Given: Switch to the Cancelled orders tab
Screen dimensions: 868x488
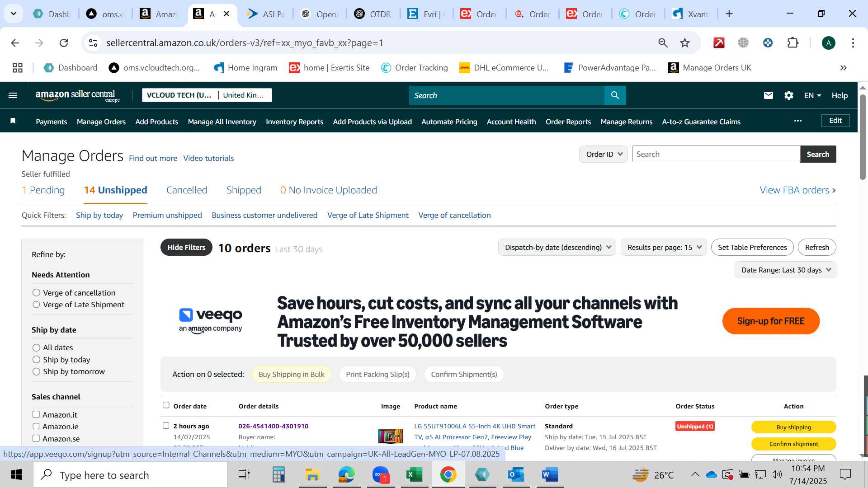Looking at the screenshot, I should pyautogui.click(x=187, y=190).
